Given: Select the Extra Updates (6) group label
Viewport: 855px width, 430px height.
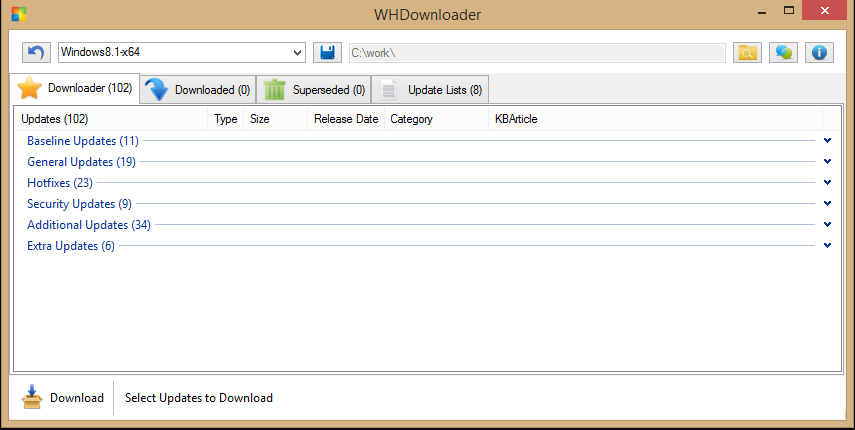Looking at the screenshot, I should [x=71, y=246].
